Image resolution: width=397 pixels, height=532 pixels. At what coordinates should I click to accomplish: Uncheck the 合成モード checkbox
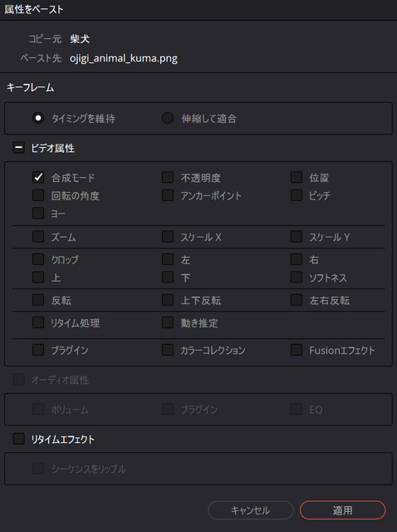38,177
